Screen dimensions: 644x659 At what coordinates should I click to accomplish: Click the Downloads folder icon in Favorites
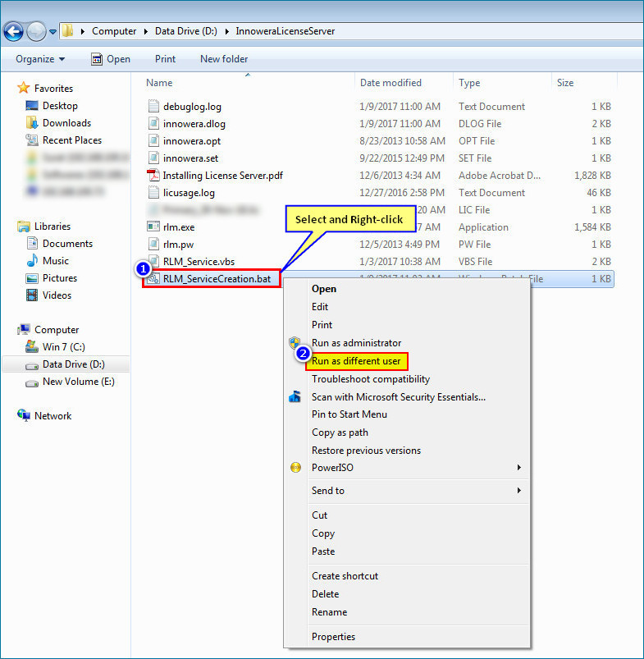[x=32, y=123]
